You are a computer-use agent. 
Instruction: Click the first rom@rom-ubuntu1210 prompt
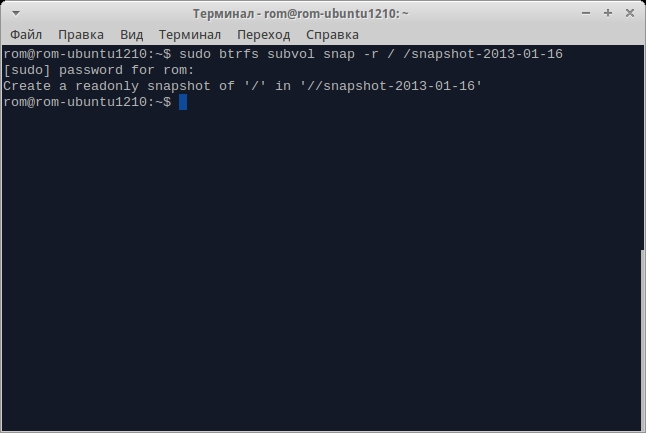coord(87,54)
